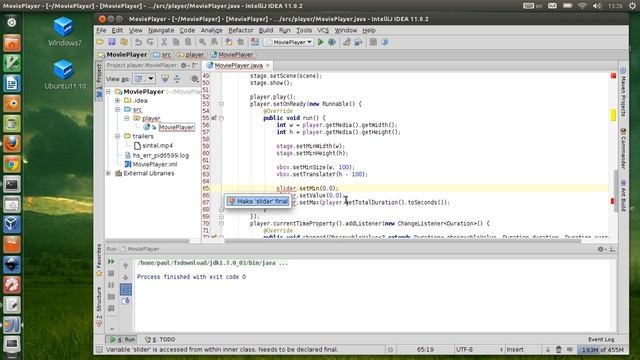Click the Copy toolbar icon
Screen dimensions: 640x360
pyautogui.click(x=176, y=42)
